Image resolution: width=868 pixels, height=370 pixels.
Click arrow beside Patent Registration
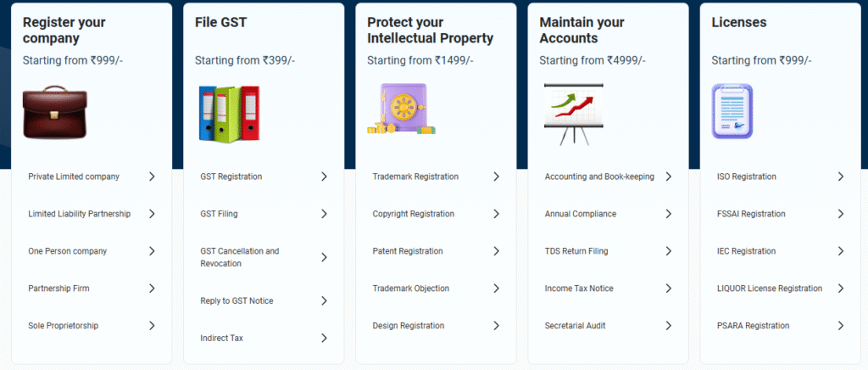pos(496,251)
